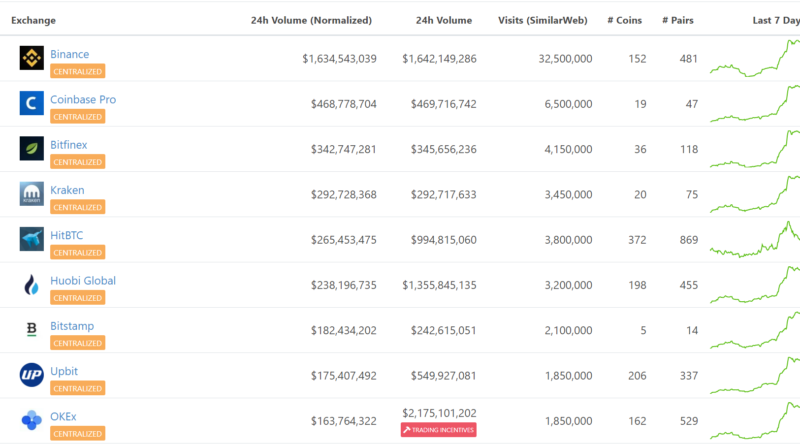Open the OKEx exchange link
The image size is (800, 445).
[x=63, y=416]
